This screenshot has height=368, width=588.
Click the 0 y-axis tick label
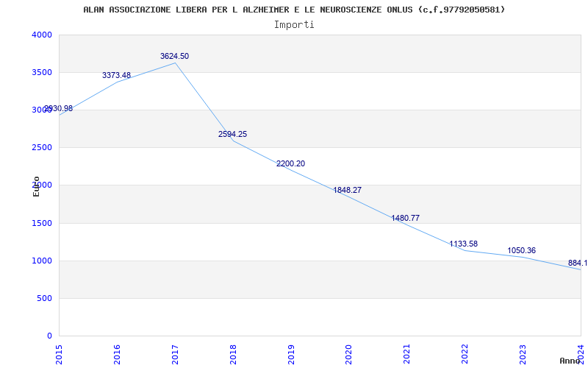49,336
